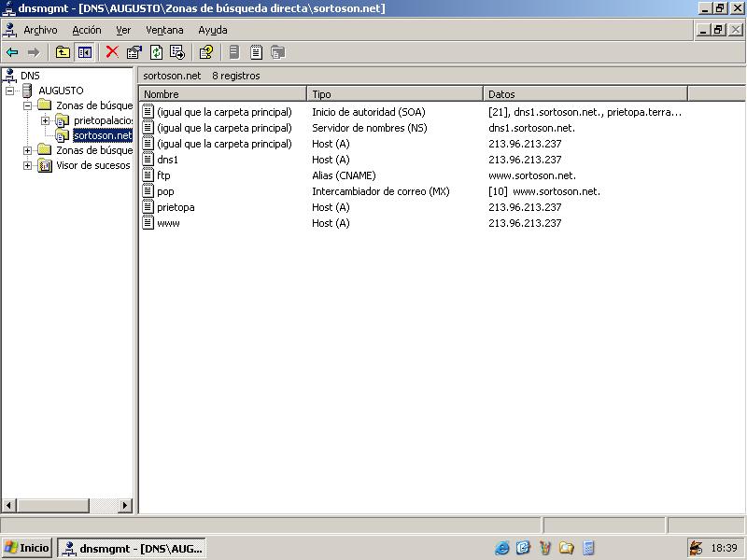
Task: Select Visor de sucesos in tree
Action: click(92, 165)
